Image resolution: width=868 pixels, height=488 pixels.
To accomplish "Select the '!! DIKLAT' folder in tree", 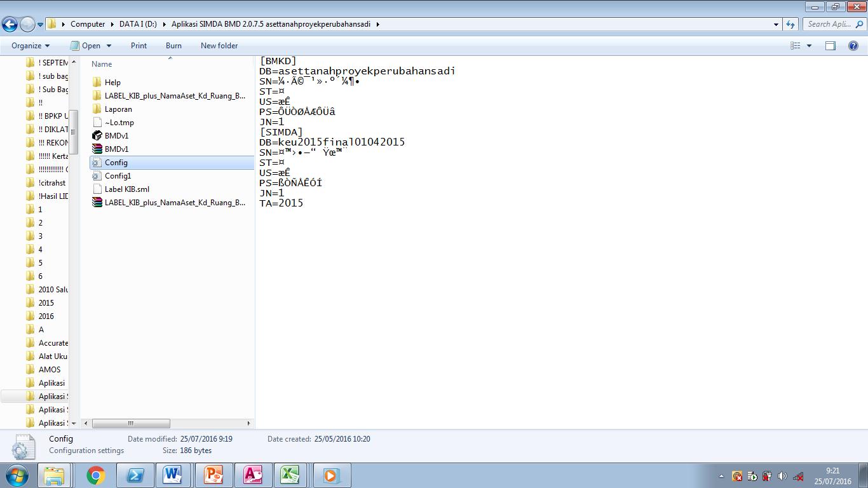I will point(47,130).
